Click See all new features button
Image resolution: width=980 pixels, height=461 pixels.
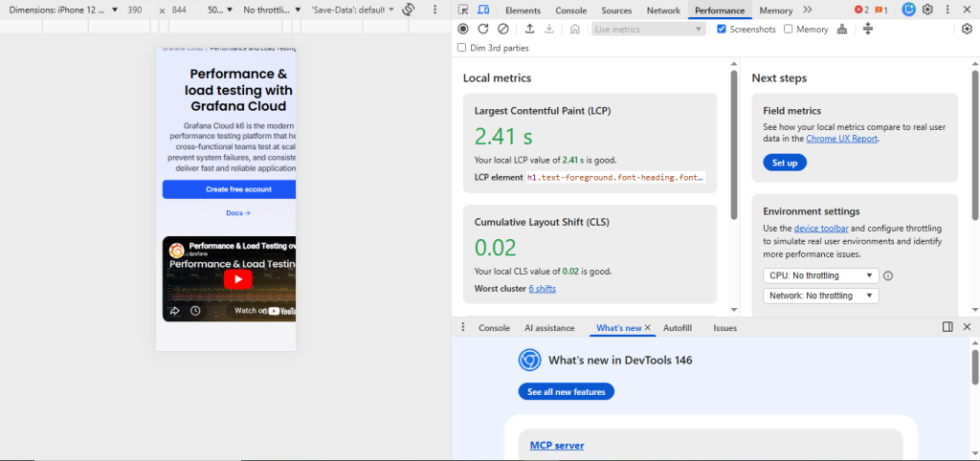pos(567,392)
